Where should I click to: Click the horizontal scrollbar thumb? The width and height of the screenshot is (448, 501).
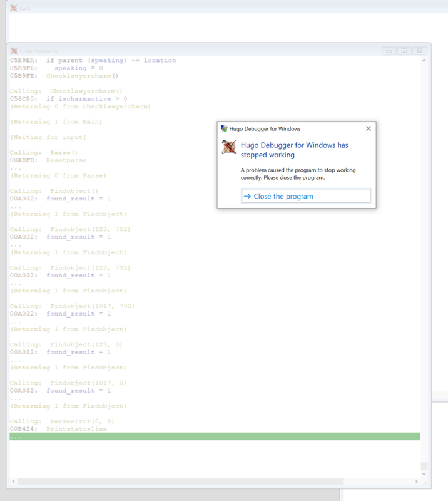(x=180, y=482)
